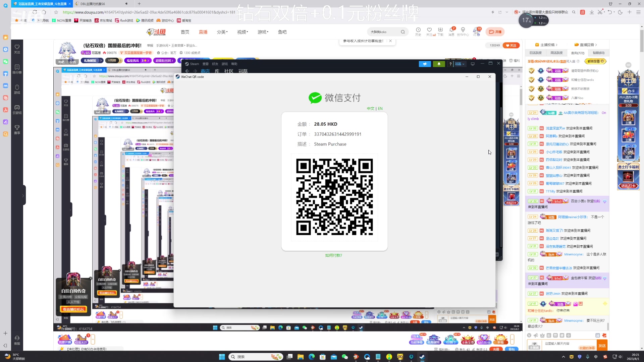Open 赛事 trophy in dark left sidebar
The height and width of the screenshot is (362, 644).
click(x=17, y=129)
